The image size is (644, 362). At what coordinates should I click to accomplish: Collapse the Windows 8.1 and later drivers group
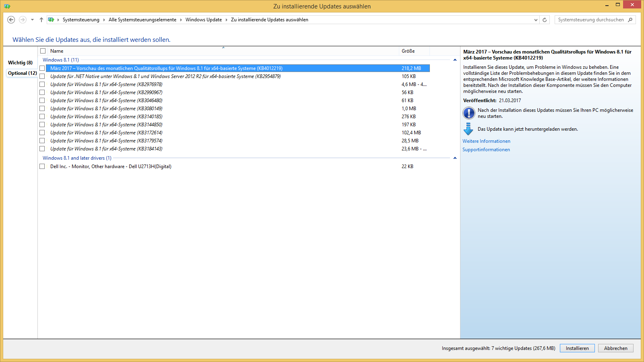[455, 158]
